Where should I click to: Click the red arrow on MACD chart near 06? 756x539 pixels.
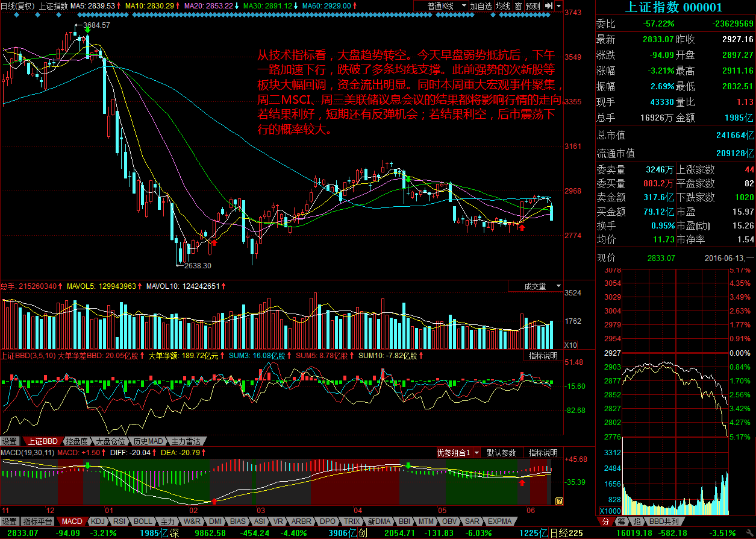[522, 481]
